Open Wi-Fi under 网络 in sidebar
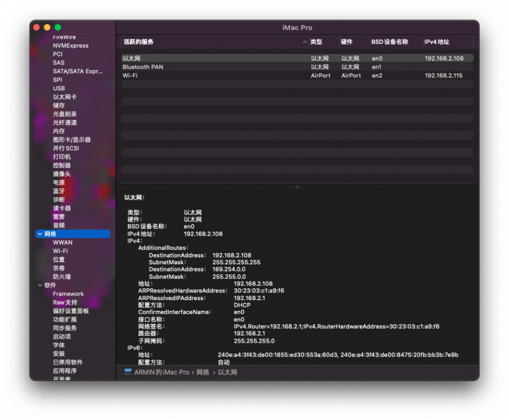The image size is (509, 420). tap(60, 251)
